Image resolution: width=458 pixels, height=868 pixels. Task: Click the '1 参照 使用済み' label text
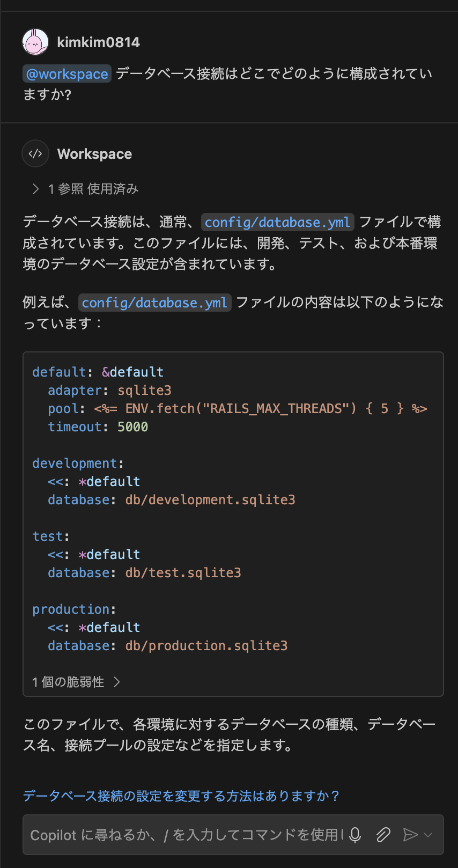click(x=93, y=189)
